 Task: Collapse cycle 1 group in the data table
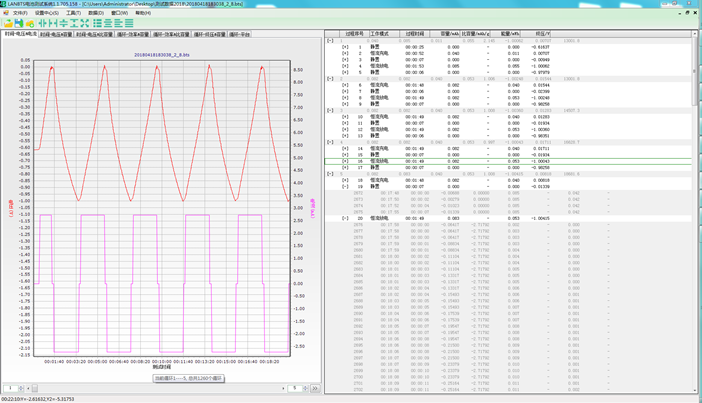click(x=330, y=41)
